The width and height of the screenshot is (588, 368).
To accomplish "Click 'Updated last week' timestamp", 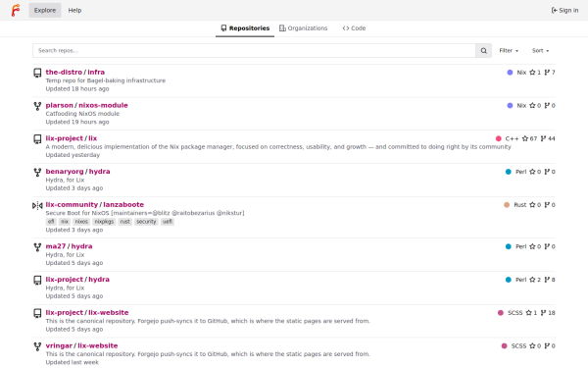I will [x=72, y=362].
